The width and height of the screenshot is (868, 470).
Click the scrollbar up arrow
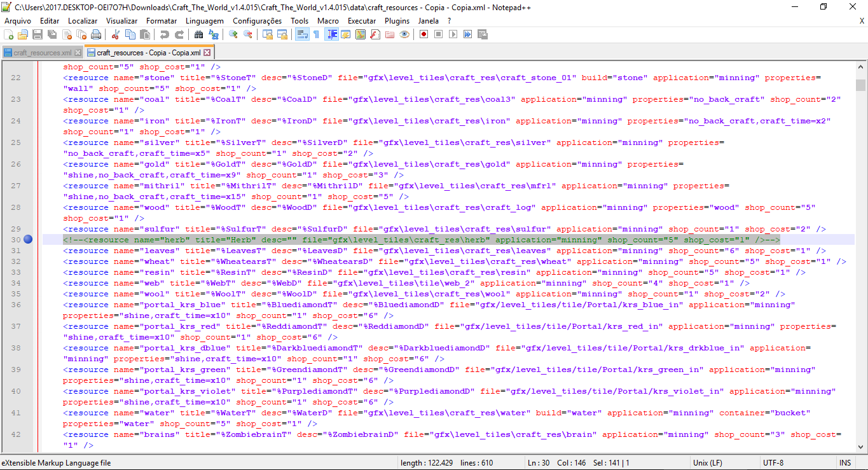860,66
